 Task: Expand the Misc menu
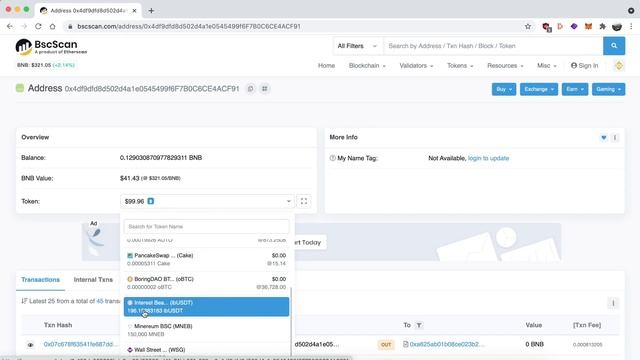coord(547,65)
